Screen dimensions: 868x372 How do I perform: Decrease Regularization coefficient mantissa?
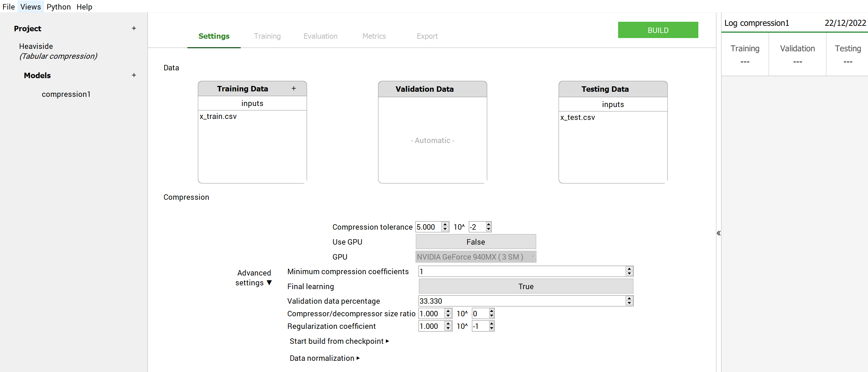448,329
